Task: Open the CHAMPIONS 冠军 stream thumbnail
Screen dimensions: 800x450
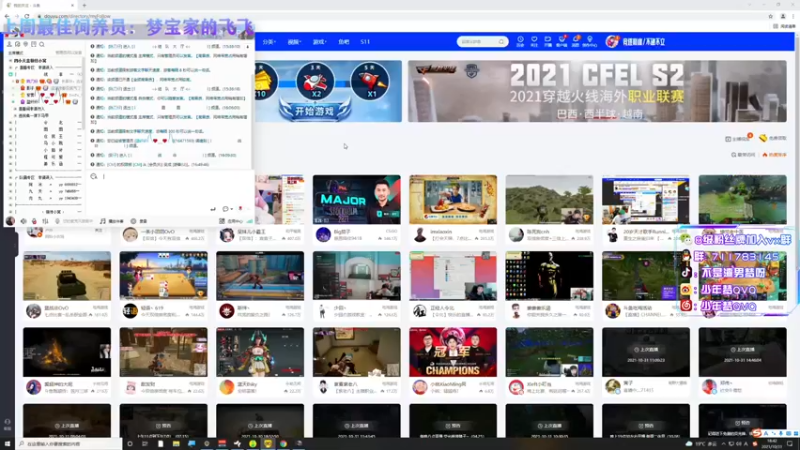Action: pos(453,352)
